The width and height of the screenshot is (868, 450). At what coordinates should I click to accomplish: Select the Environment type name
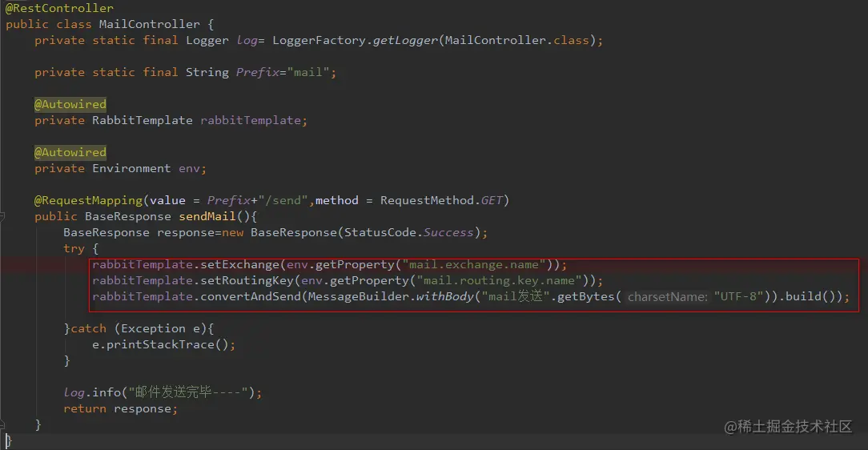[x=131, y=168]
